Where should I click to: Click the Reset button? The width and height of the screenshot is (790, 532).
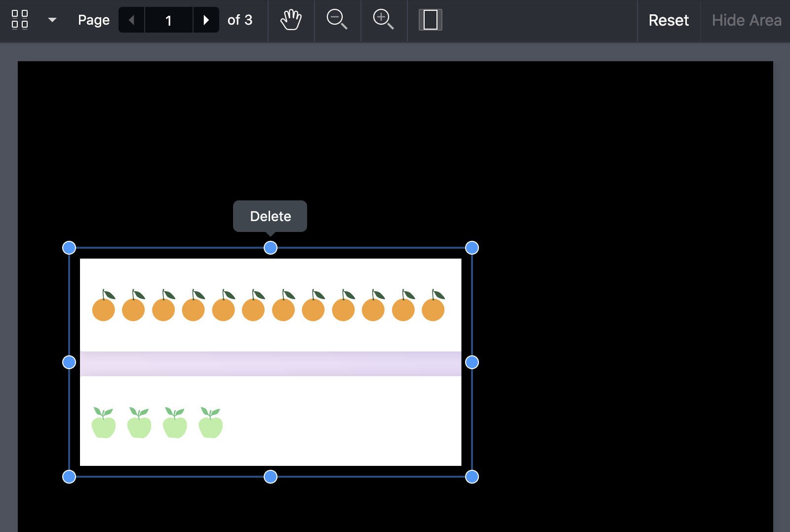click(668, 20)
